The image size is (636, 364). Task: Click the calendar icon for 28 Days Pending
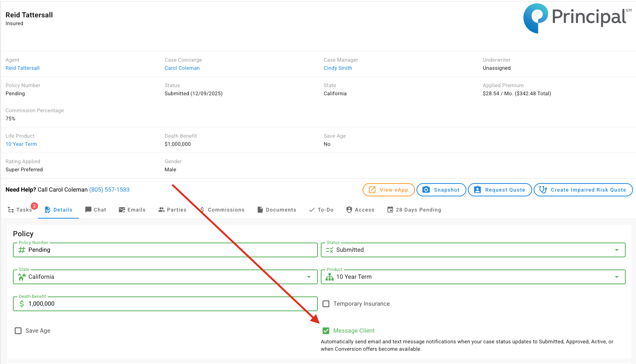pyautogui.click(x=390, y=210)
